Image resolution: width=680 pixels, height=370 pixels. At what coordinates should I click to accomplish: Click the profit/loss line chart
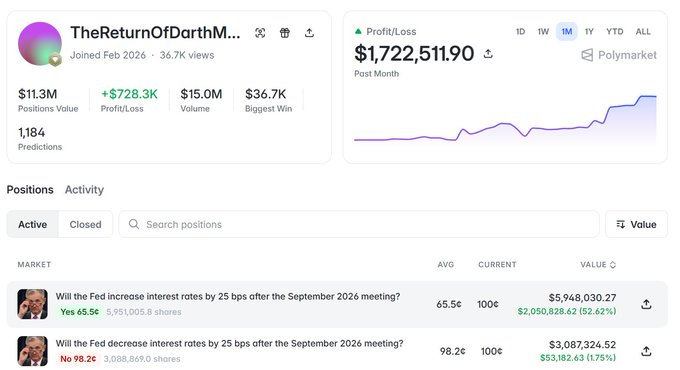(x=505, y=119)
